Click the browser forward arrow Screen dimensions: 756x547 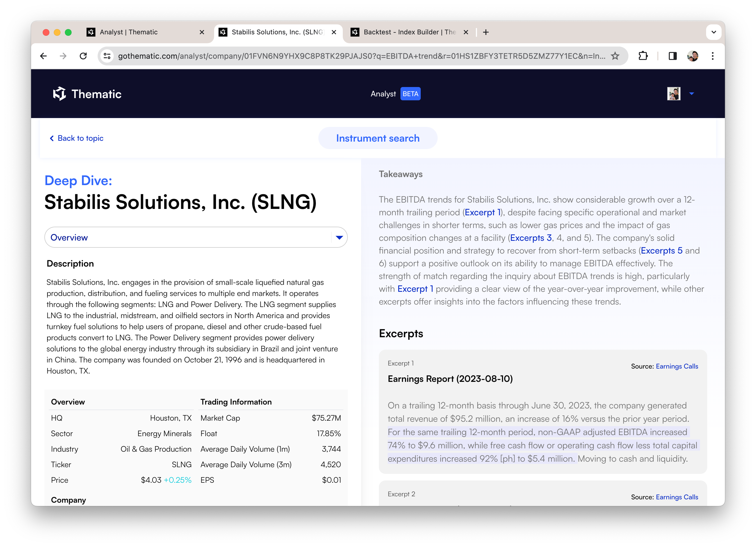(x=63, y=56)
